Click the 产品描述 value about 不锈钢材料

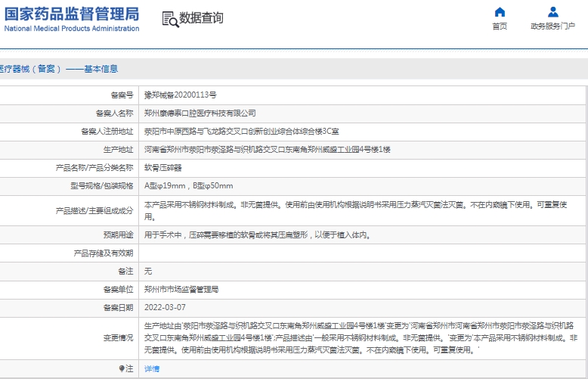(355, 210)
